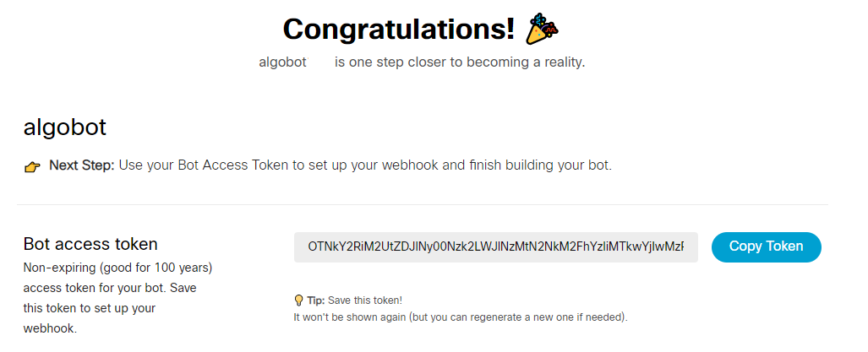Click the word 'webhook.' ending the description

point(50,328)
